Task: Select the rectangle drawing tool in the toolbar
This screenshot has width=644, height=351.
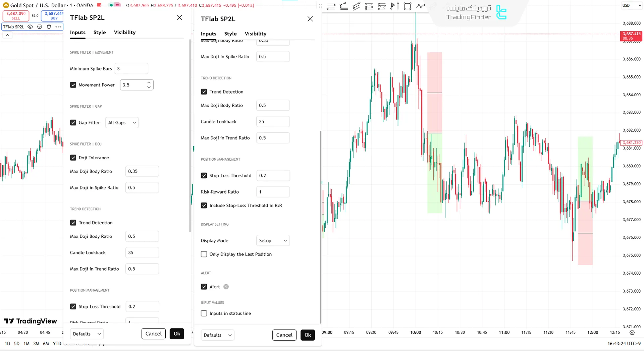Action: coord(408,6)
